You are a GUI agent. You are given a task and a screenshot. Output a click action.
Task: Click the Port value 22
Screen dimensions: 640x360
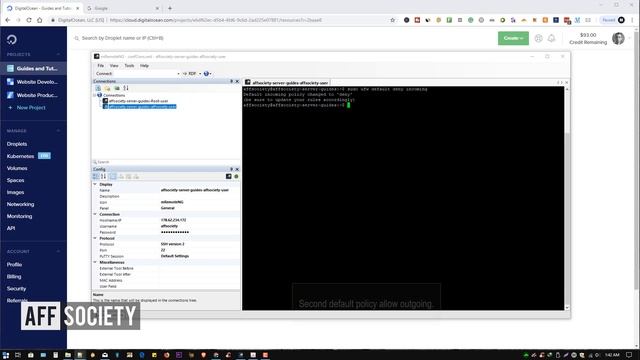click(163, 250)
